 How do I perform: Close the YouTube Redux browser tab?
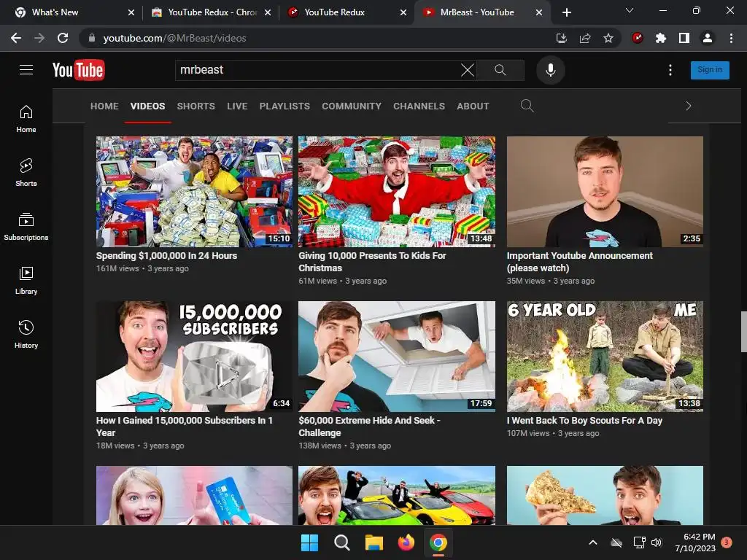[403, 12]
